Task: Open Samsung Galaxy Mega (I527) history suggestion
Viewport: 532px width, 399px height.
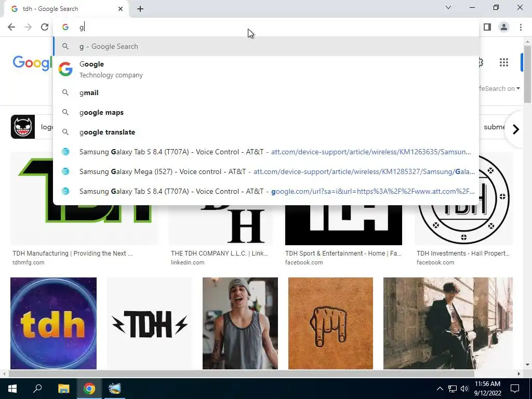Action: pyautogui.click(x=266, y=171)
